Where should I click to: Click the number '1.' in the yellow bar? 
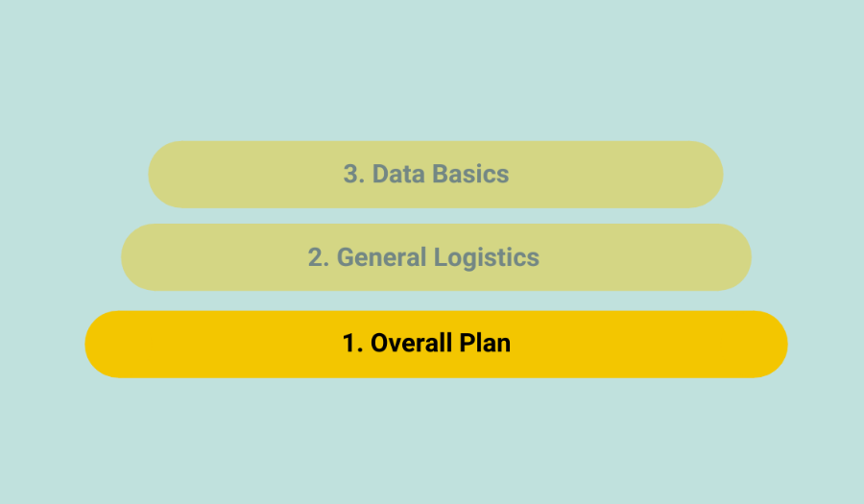click(352, 343)
